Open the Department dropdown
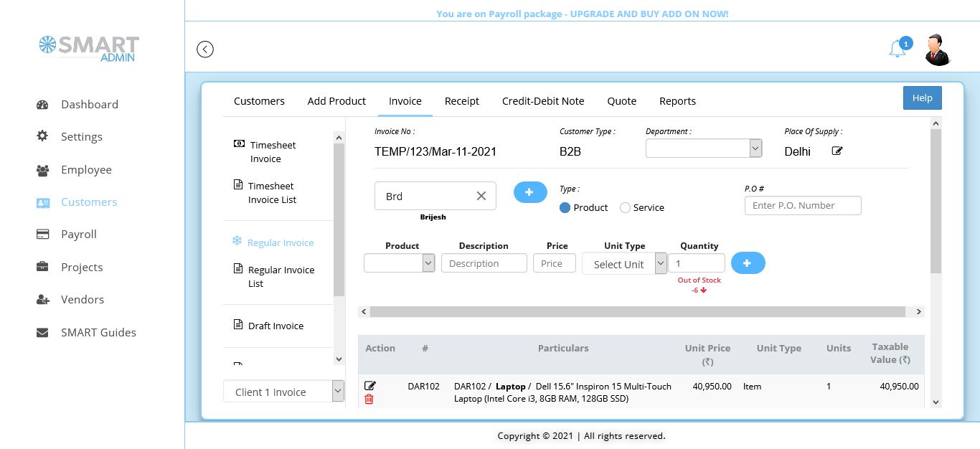 tap(703, 148)
